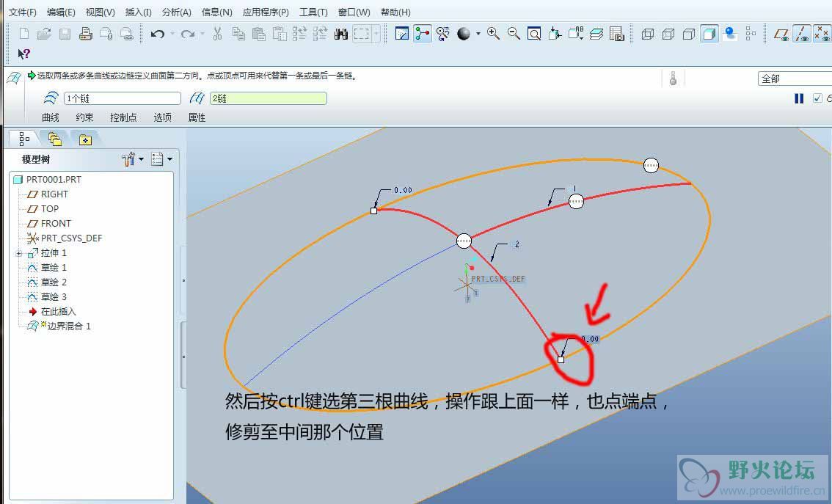Click the Redo arrow icon
The height and width of the screenshot is (504, 832).
pyautogui.click(x=188, y=34)
